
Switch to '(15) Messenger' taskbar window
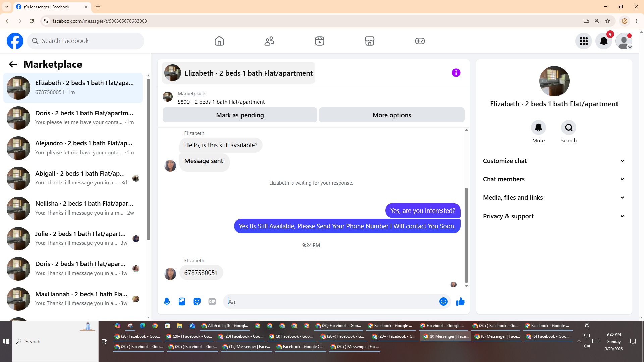click(x=247, y=347)
